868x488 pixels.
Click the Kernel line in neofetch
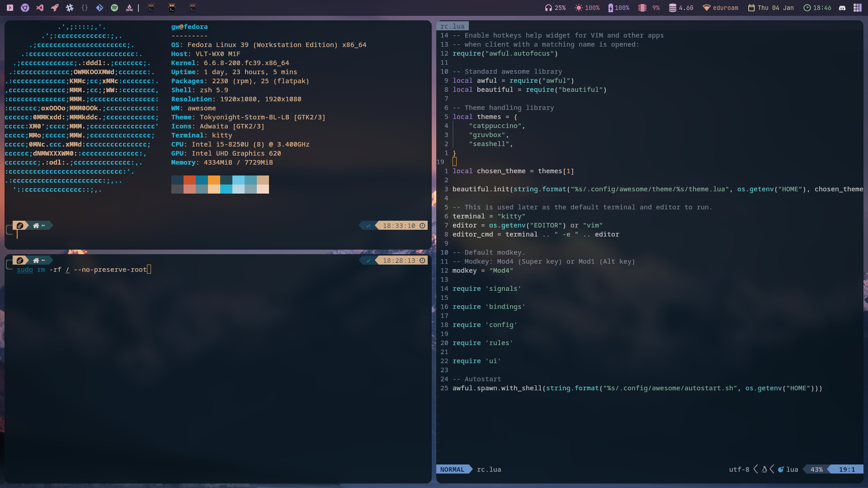(230, 63)
